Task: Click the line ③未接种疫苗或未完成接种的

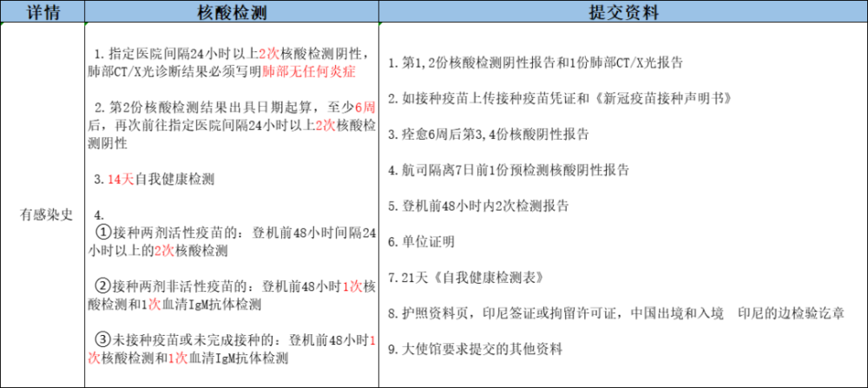Action: 236,340
